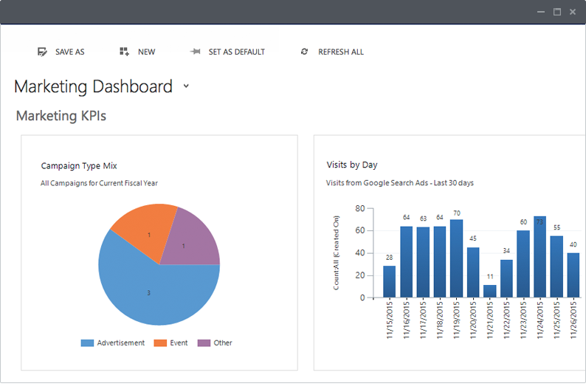Click the blue Advertisement legend swatch

coord(87,343)
